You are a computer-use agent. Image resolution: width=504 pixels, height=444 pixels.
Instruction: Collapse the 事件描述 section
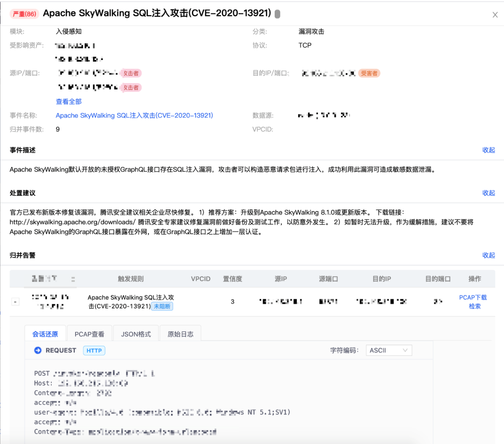[x=488, y=150]
